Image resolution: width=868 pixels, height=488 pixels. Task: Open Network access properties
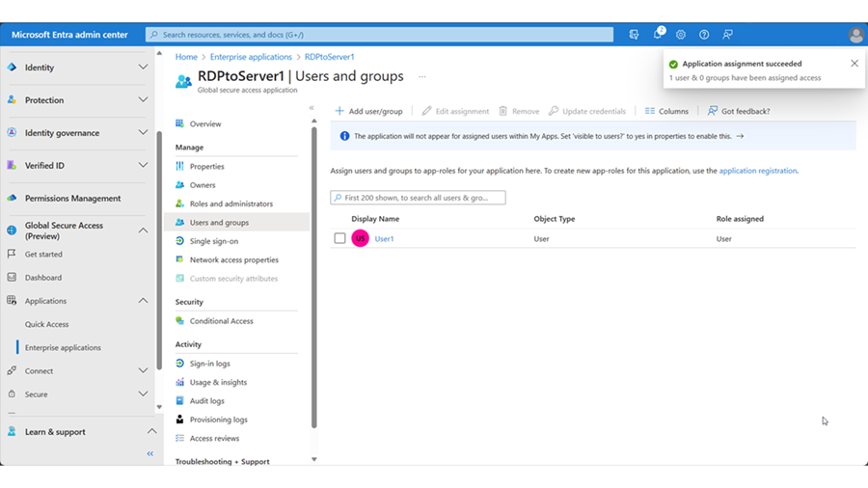[234, 259]
